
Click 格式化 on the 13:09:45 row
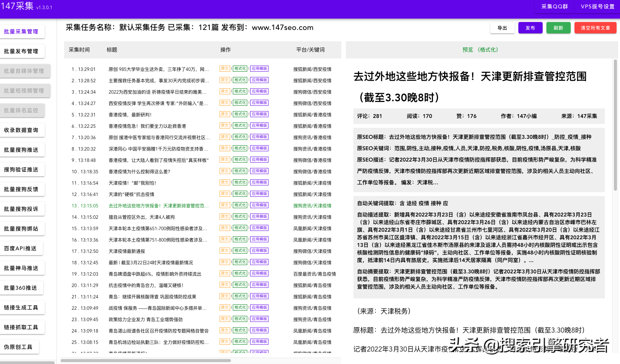click(240, 319)
